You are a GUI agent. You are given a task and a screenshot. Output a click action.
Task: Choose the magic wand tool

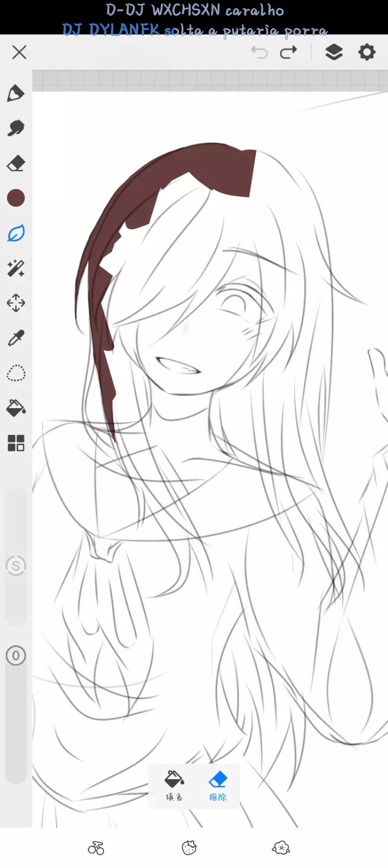[16, 268]
